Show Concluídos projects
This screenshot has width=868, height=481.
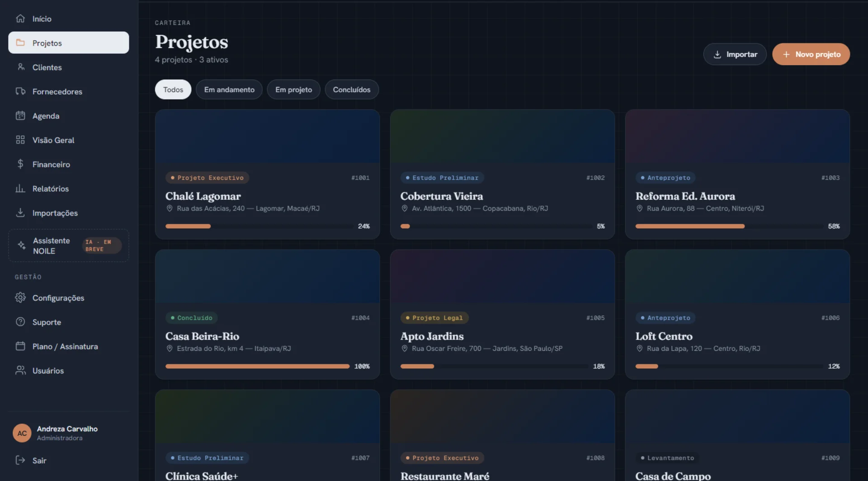tap(352, 90)
